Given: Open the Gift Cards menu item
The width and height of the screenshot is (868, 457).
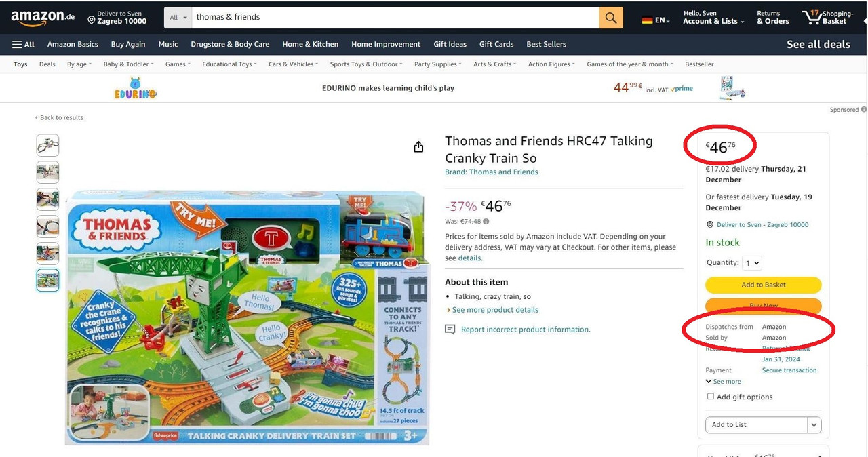Looking at the screenshot, I should (x=496, y=45).
